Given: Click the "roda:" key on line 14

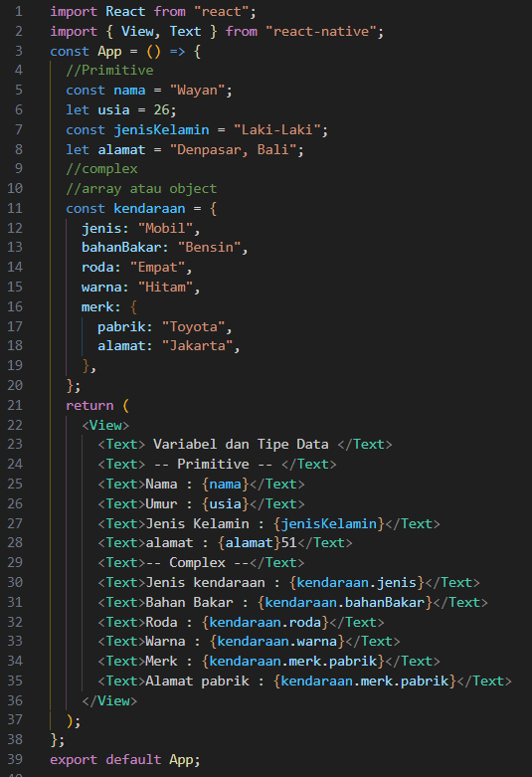Looking at the screenshot, I should 101,268.
